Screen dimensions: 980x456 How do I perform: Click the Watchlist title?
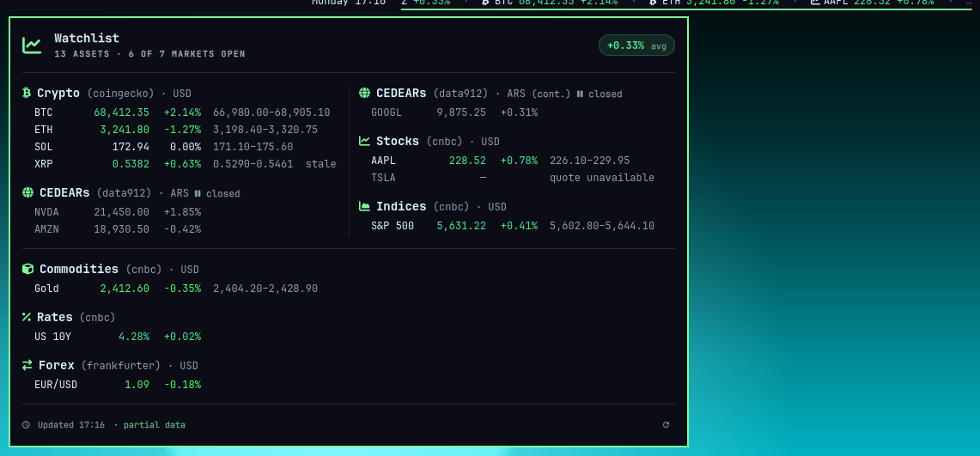[x=86, y=38]
